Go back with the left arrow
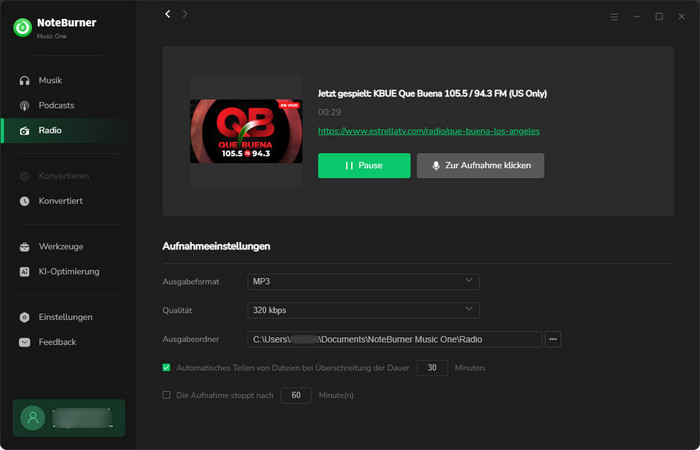 point(168,14)
